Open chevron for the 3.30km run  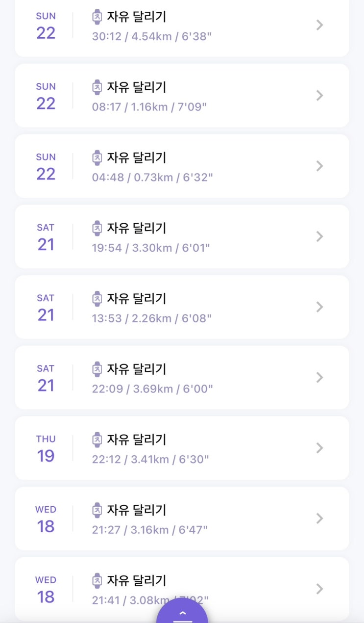coord(320,236)
